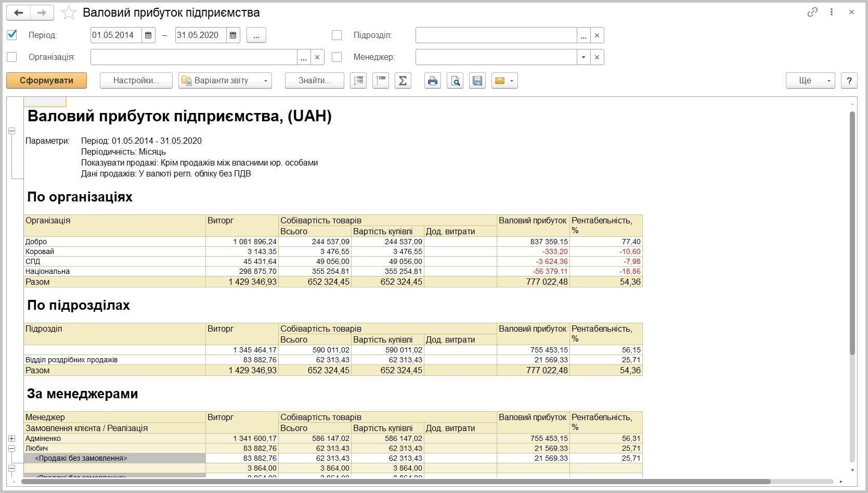Click the start date field 01.05.2014

(116, 35)
